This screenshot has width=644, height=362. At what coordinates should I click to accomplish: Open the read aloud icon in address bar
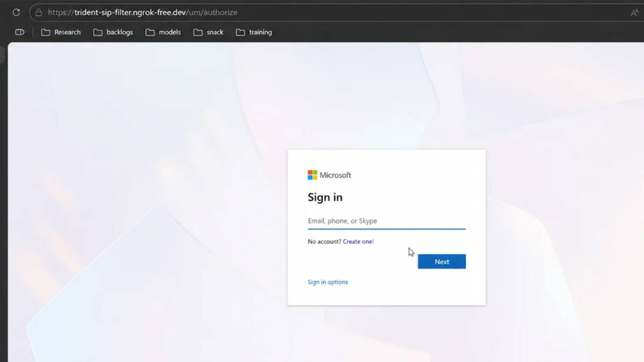click(635, 12)
